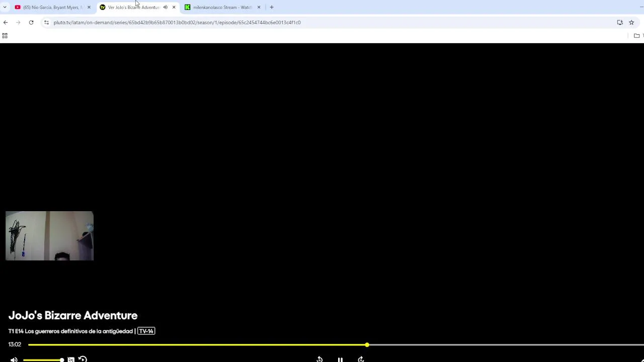Click the Pluto TV favicon on active tab
Image resolution: width=644 pixels, height=362 pixels.
(x=103, y=7)
